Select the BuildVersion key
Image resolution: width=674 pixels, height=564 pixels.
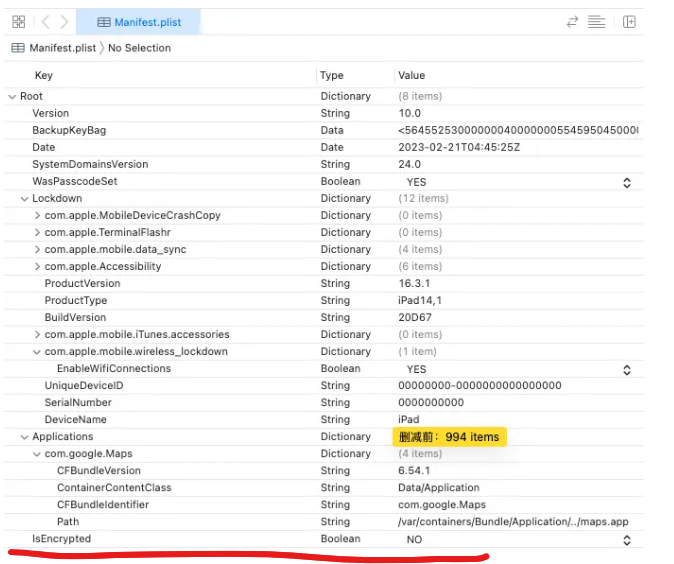click(75, 317)
